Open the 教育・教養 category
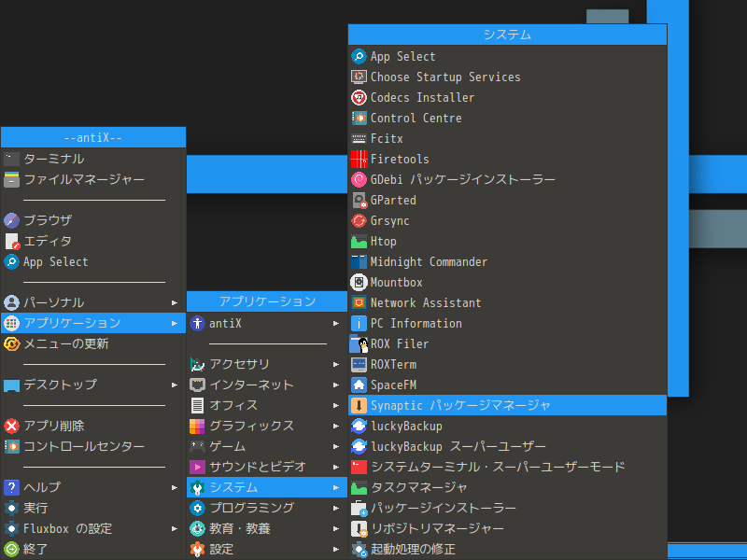 click(x=267, y=528)
